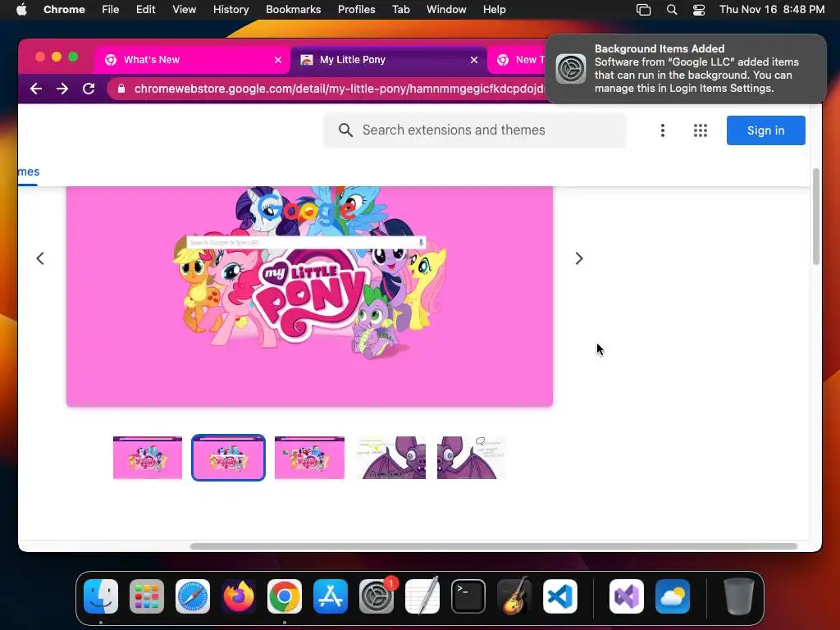Image resolution: width=840 pixels, height=630 pixels.
Task: Launch Safari from the Dock
Action: [193, 596]
